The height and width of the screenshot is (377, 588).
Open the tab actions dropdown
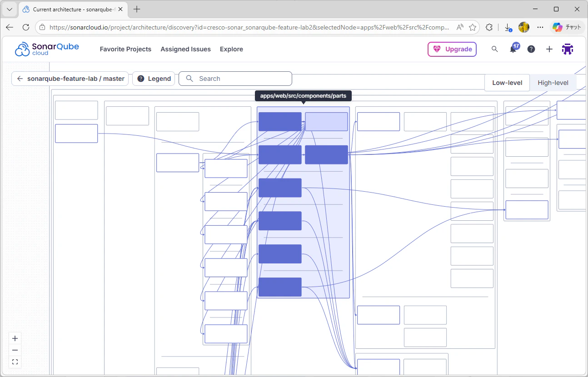(x=10, y=9)
